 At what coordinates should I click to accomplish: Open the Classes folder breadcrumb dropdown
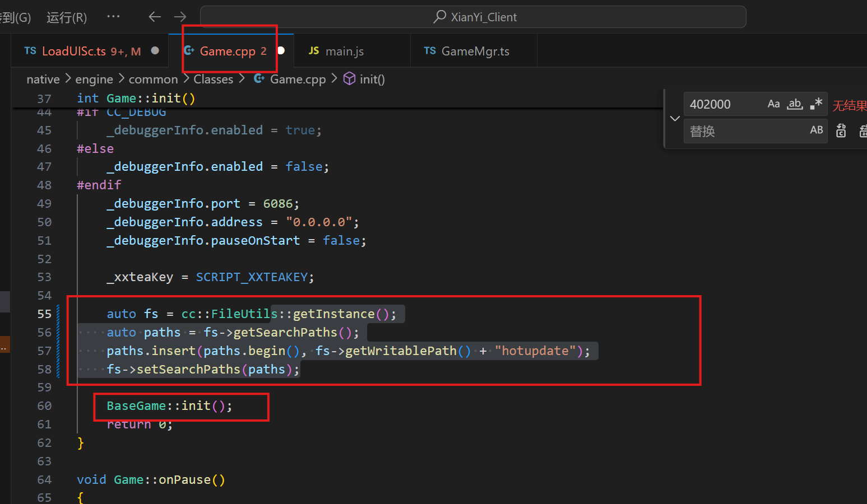(213, 80)
